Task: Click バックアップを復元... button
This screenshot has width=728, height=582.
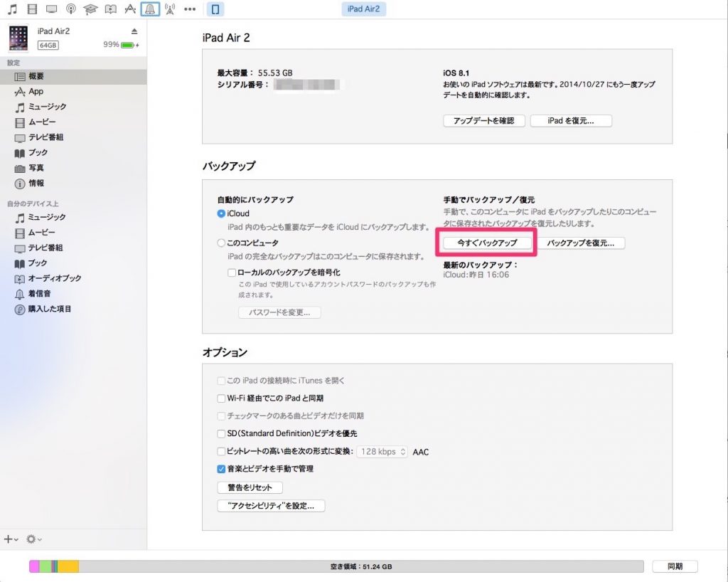Action: pos(580,243)
